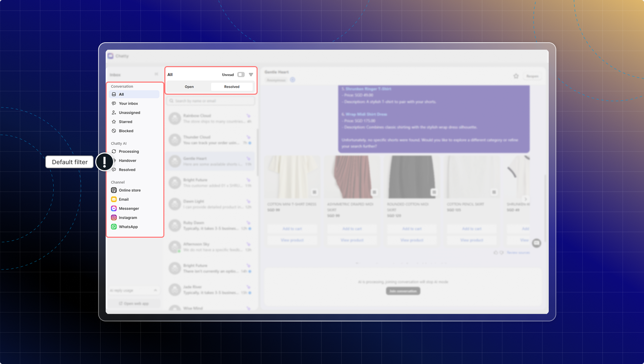
Task: Switch to the Open tab
Action: tap(189, 87)
